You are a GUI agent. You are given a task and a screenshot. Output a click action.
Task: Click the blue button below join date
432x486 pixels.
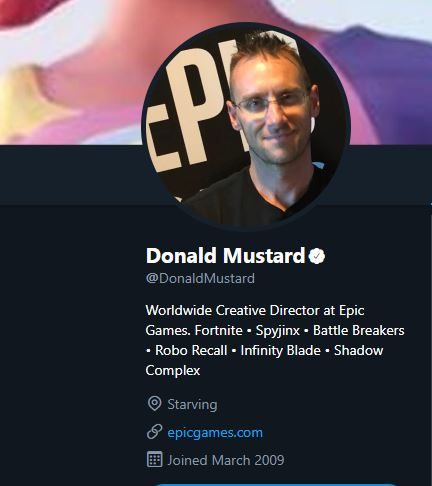click(x=275, y=485)
